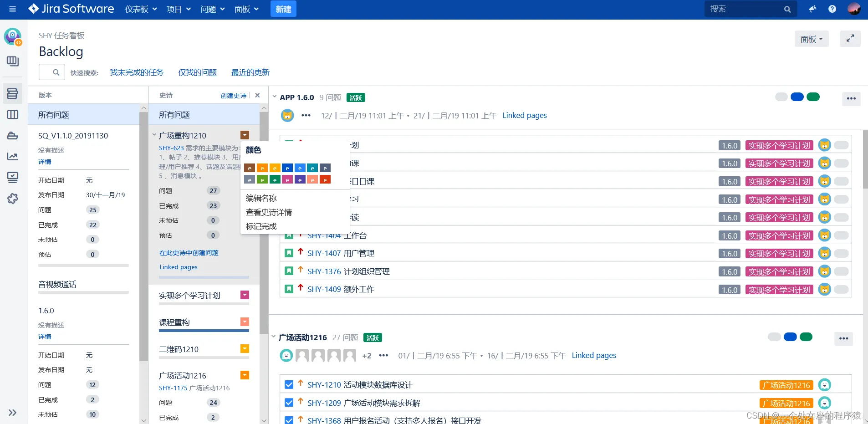Click the megaphone feedback icon in top bar

coord(813,9)
